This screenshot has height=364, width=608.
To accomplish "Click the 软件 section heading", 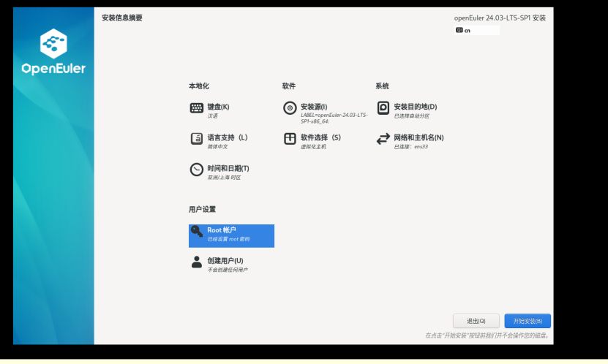I will point(289,86).
